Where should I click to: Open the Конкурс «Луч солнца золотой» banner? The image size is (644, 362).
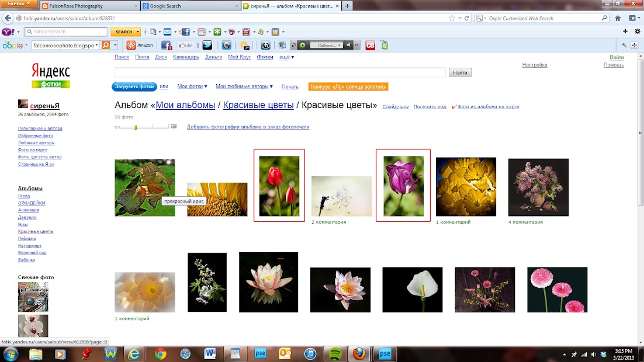348,86
